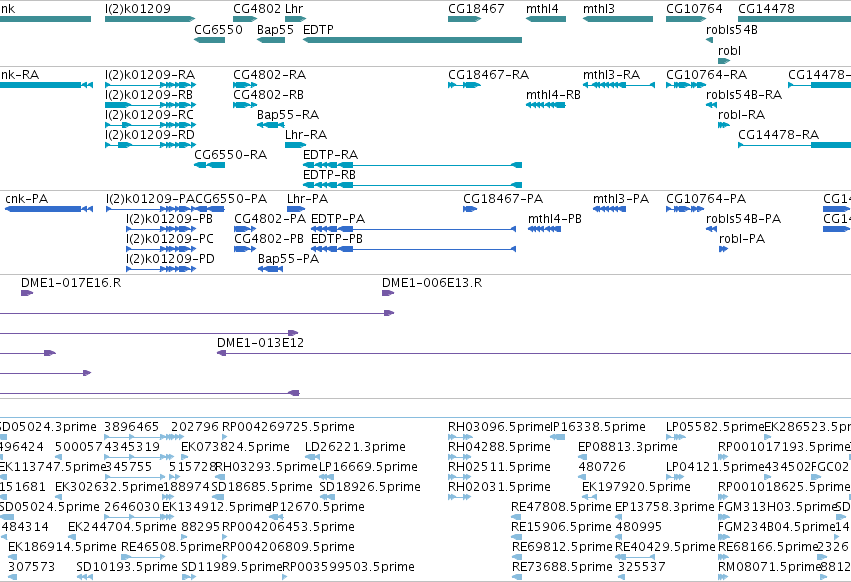Screen dimensions: 851x582
Task: Open the CG4802-PB protein label
Action: [x=269, y=239]
